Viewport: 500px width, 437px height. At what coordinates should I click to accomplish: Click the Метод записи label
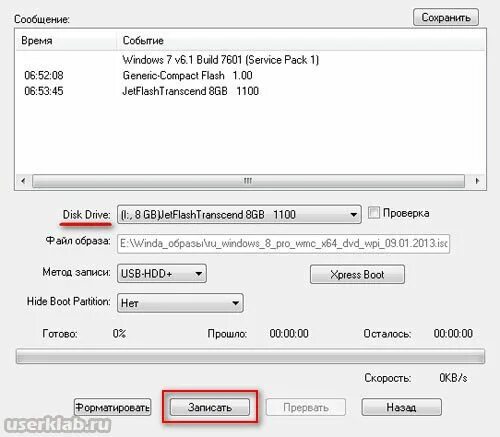[76, 272]
